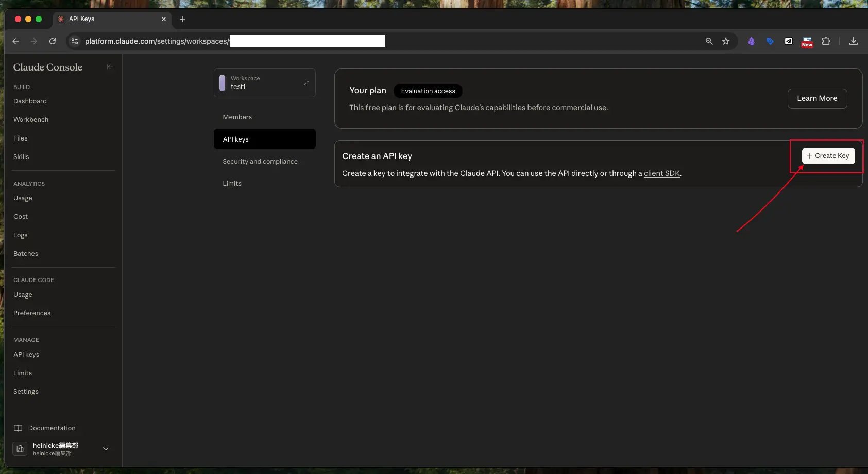The width and height of the screenshot is (868, 474).
Task: Collapse the Claude Console sidebar
Action: click(x=109, y=67)
